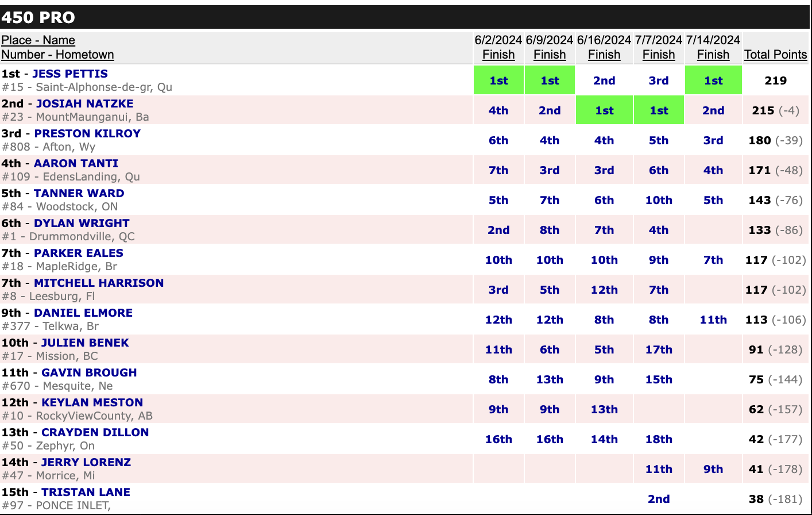Click the 7/14/2024 Finish column header
Image resolution: width=812 pixels, height=515 pixels.
coord(713,55)
